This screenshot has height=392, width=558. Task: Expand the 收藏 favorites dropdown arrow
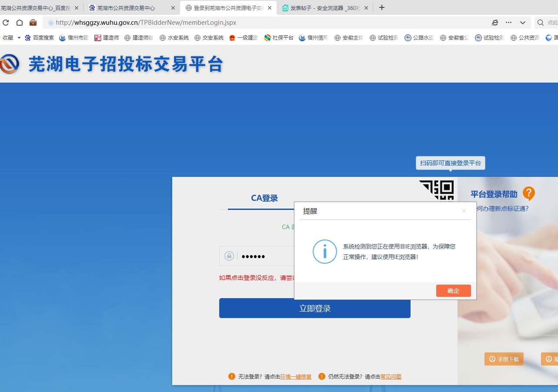[19, 38]
